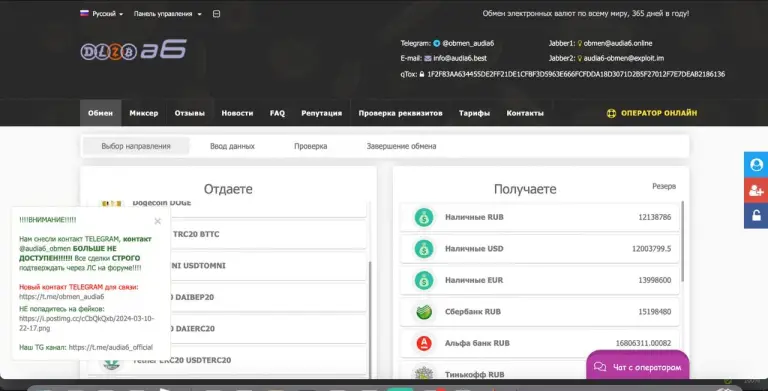Open the FAQ page
The height and width of the screenshot is (391, 768).
pyautogui.click(x=277, y=113)
